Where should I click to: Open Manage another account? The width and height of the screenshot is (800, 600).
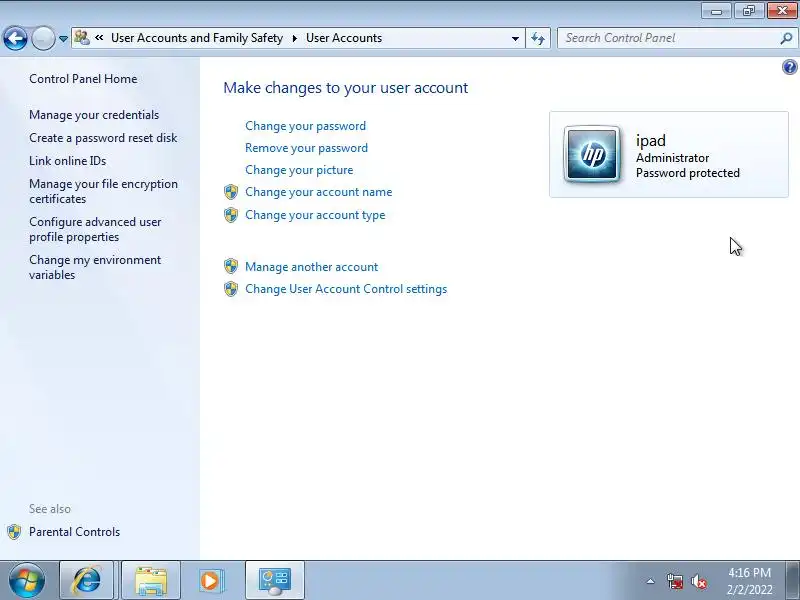[x=312, y=267]
